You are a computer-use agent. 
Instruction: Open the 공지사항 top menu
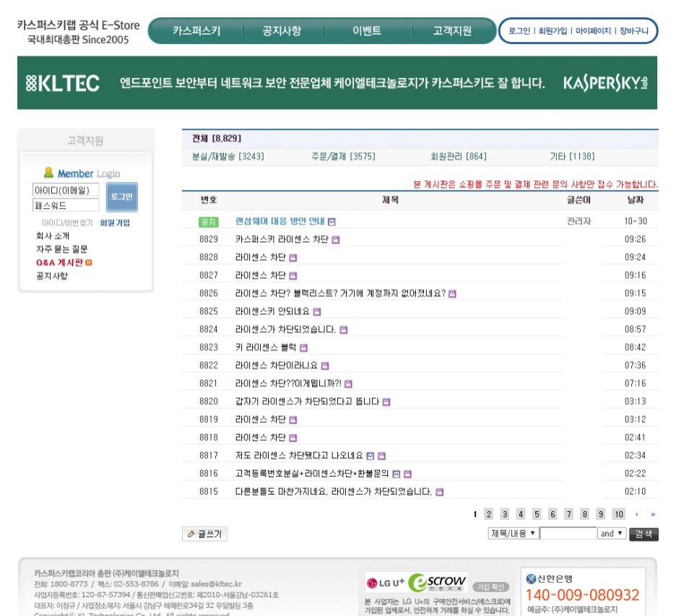(x=282, y=30)
